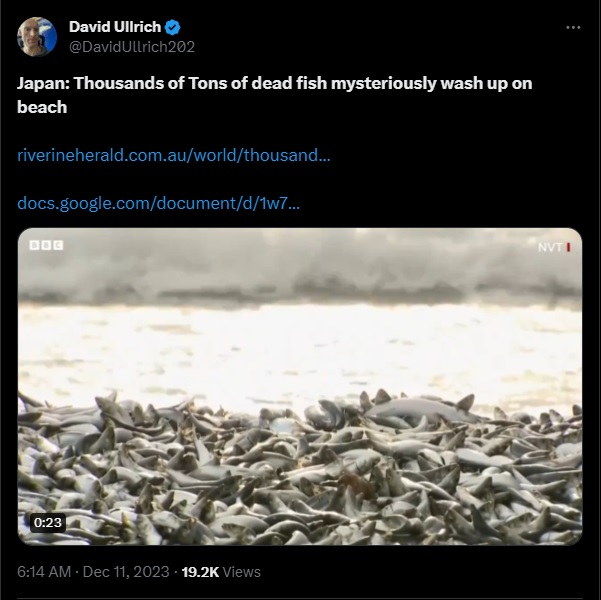Click the white surf area in video
601x600 pixels.
300,351
